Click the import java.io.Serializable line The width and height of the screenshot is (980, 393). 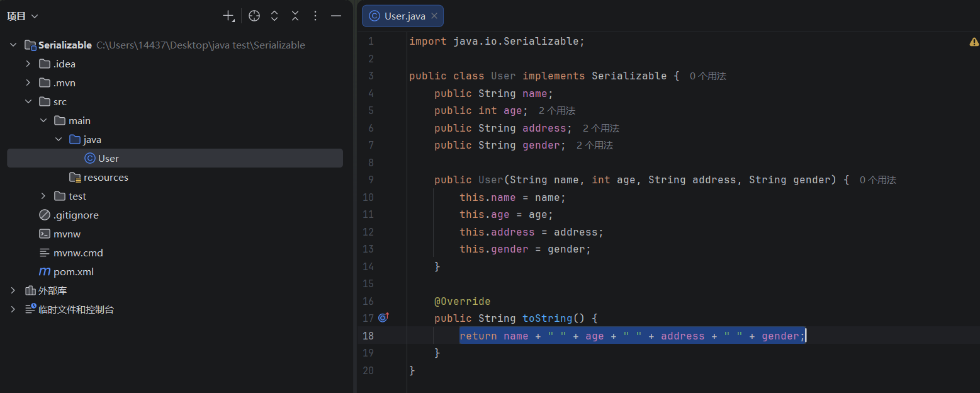tap(497, 42)
